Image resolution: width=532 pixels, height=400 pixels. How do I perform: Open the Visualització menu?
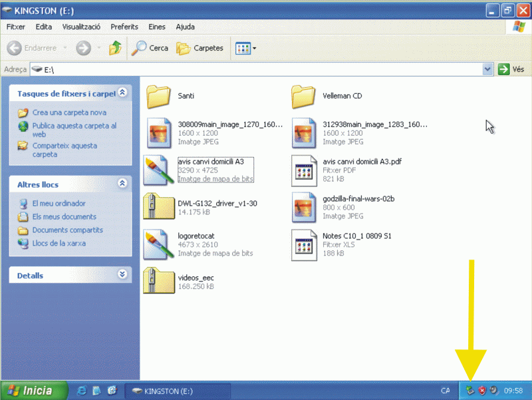click(x=81, y=27)
